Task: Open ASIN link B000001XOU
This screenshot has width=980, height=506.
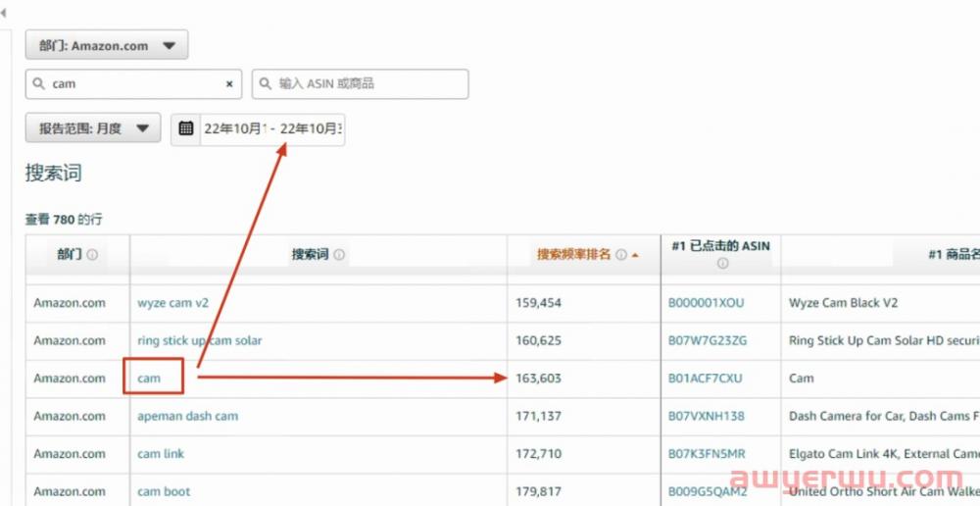Action: pos(707,303)
